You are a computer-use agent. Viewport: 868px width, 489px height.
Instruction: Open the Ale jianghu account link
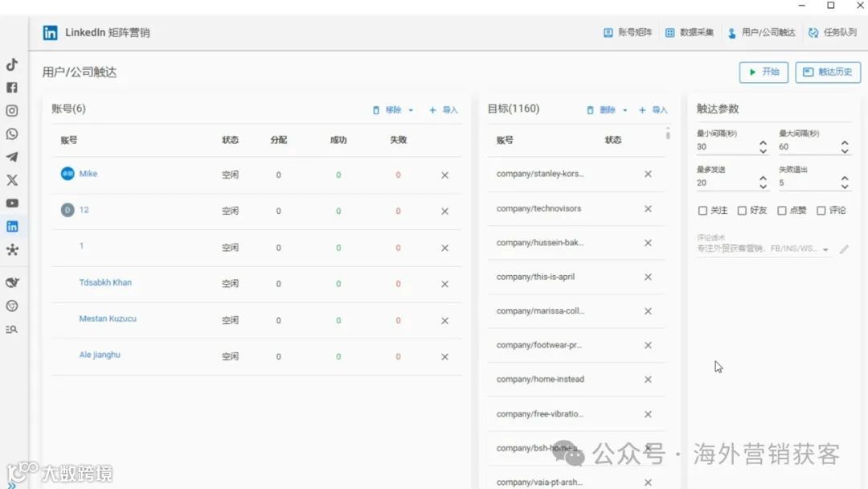tap(100, 355)
